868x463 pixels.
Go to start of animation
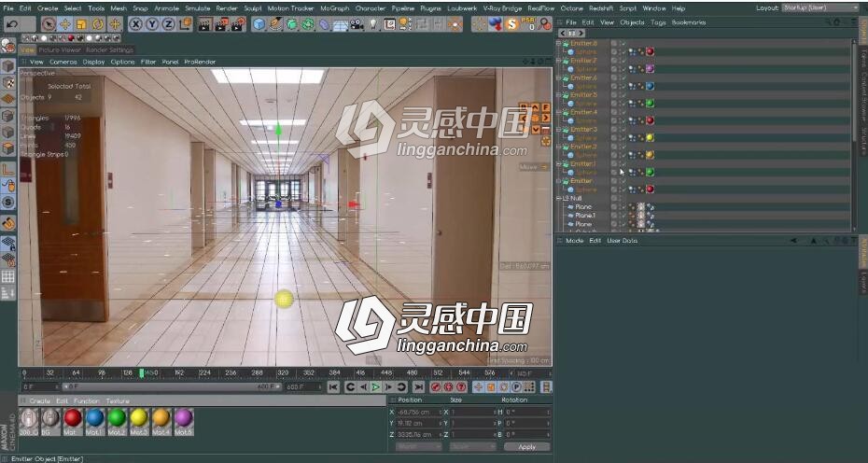point(333,387)
